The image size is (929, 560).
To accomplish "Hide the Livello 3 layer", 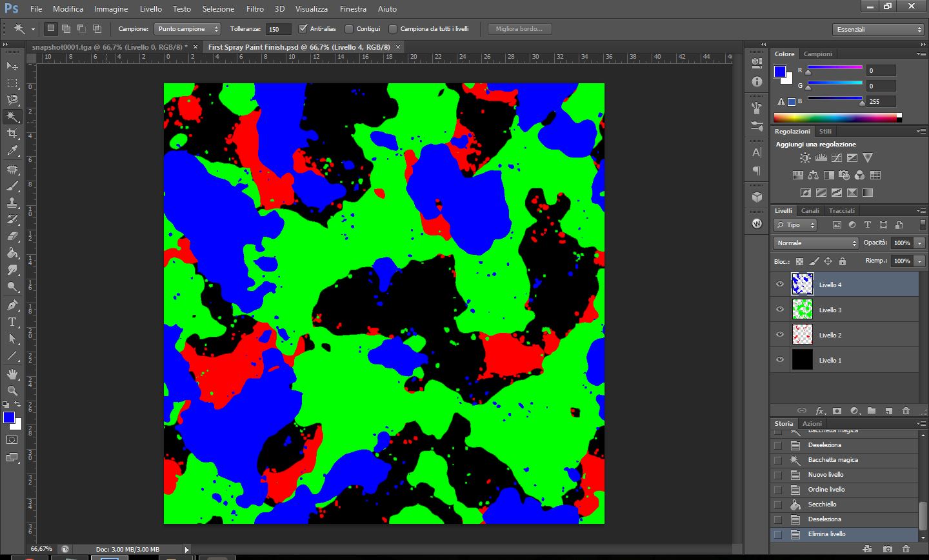I will 780,309.
